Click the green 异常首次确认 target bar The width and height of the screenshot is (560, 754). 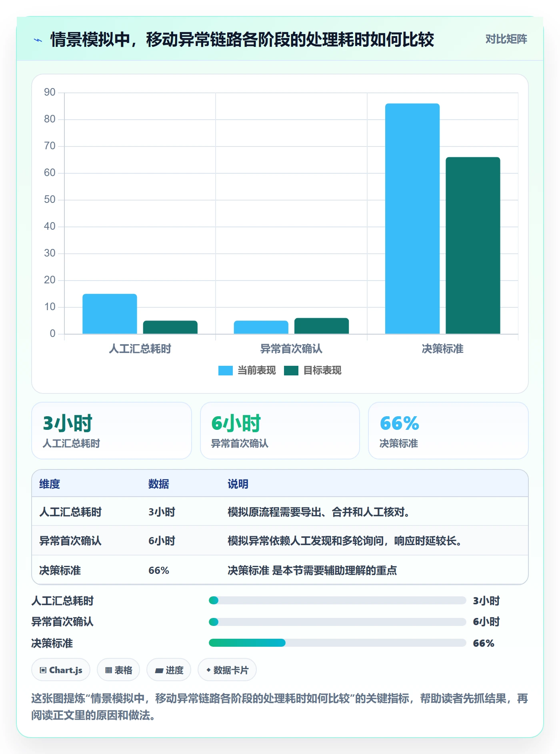pyautogui.click(x=322, y=326)
